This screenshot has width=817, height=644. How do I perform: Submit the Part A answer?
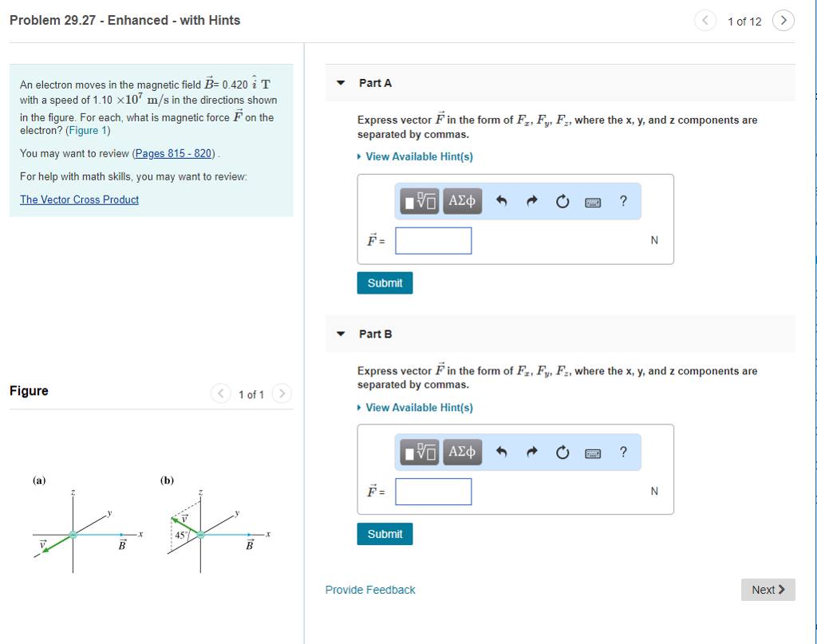pyautogui.click(x=385, y=282)
